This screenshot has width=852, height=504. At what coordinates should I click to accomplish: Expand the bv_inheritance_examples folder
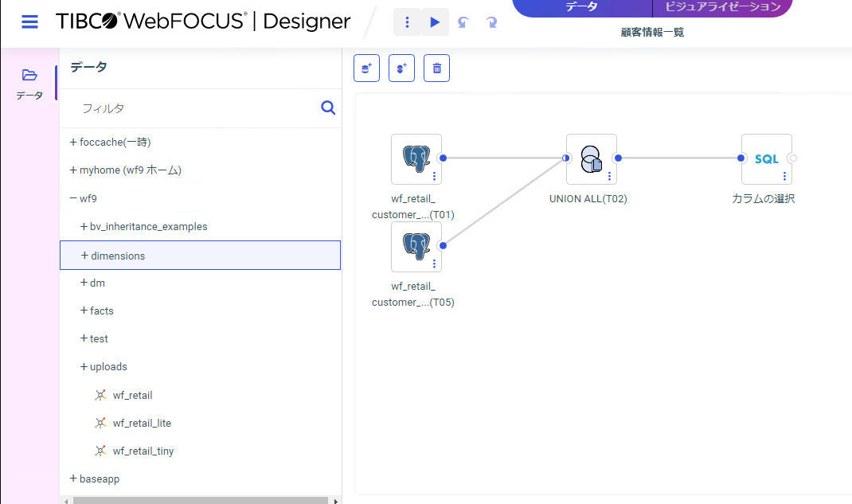[x=84, y=226]
